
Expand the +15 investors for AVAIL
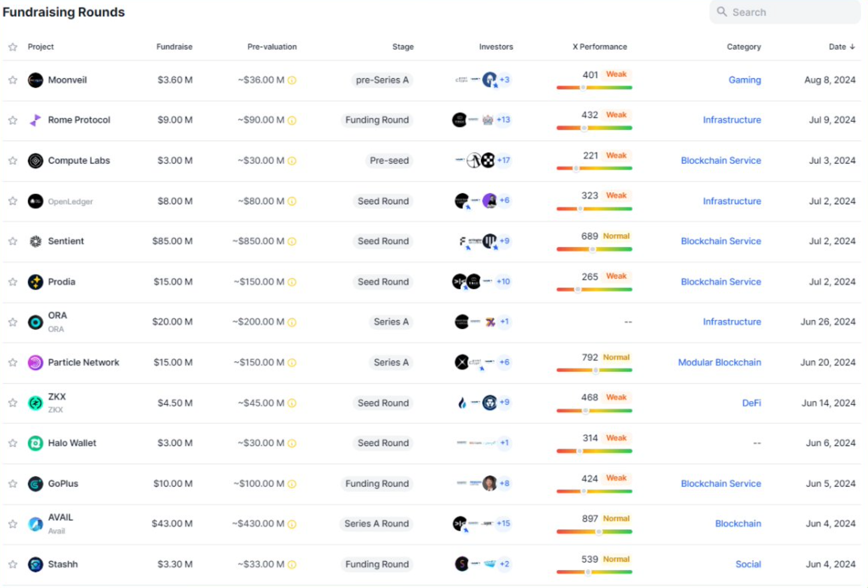pos(503,523)
